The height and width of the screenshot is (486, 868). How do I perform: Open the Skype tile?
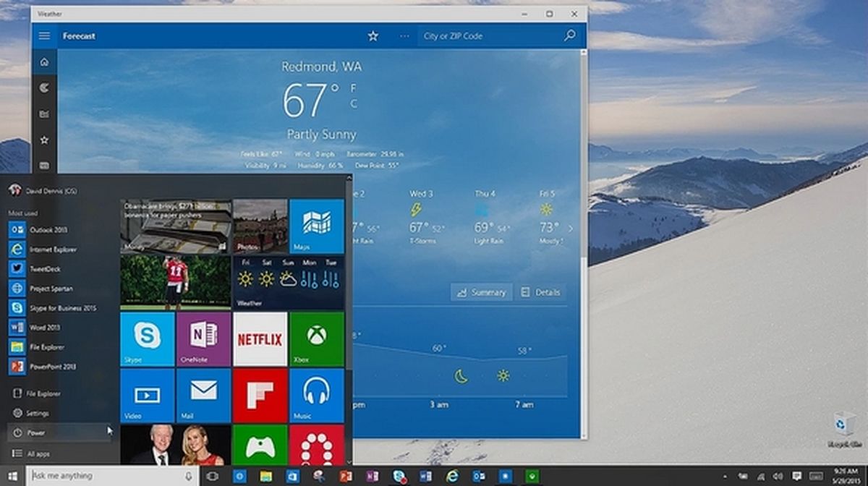(147, 338)
